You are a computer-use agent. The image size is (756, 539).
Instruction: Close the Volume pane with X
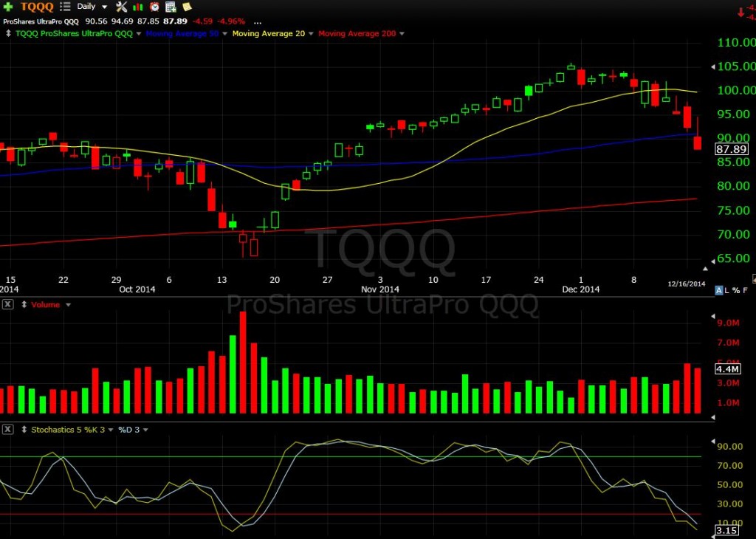coord(7,304)
